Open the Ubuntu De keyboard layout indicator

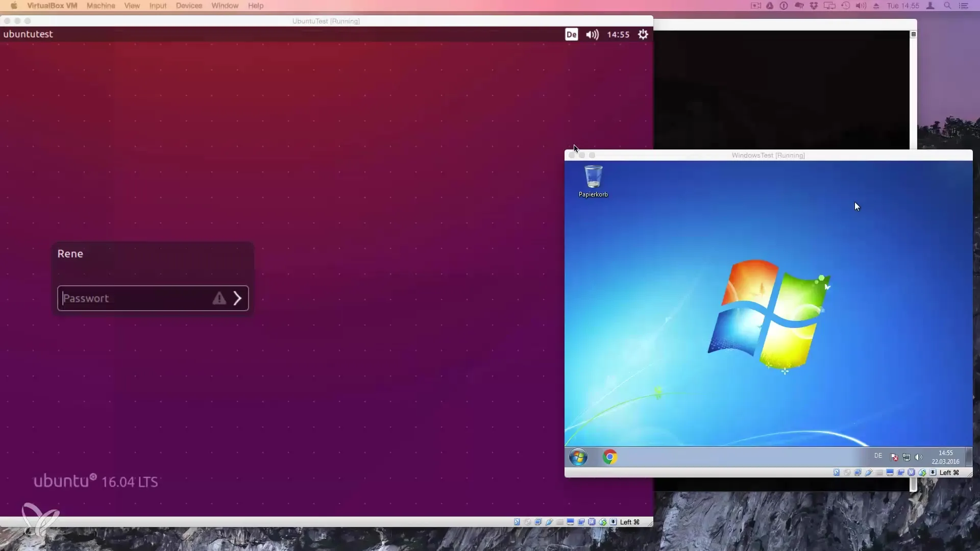point(572,35)
